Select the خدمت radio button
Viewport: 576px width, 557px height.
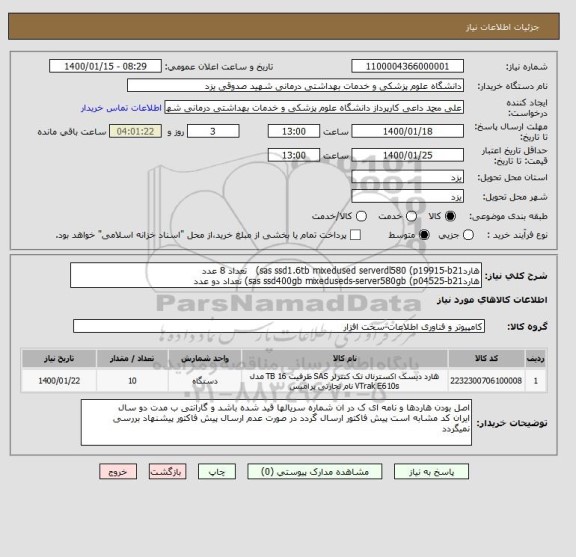(411, 216)
